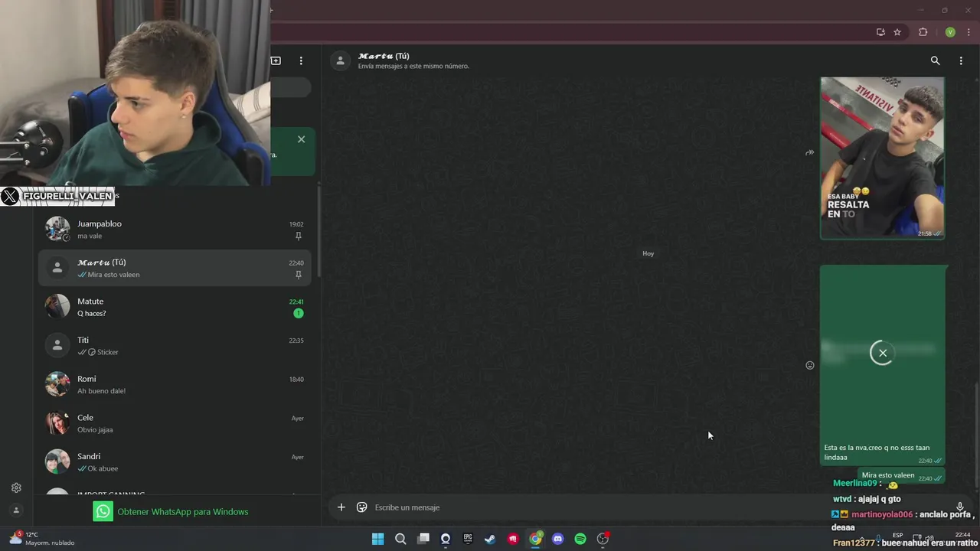
Task: Click the Juampabloo profile picture
Action: (57, 229)
